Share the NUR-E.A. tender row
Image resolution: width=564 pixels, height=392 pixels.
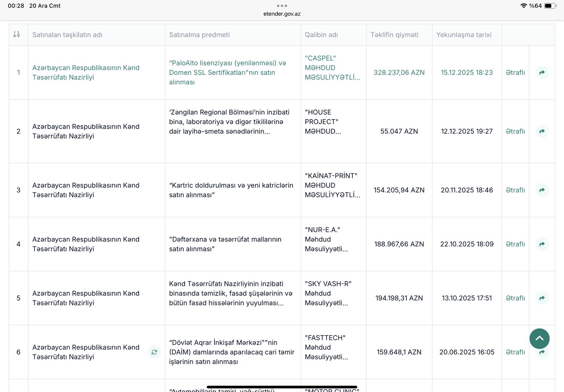coord(542,244)
